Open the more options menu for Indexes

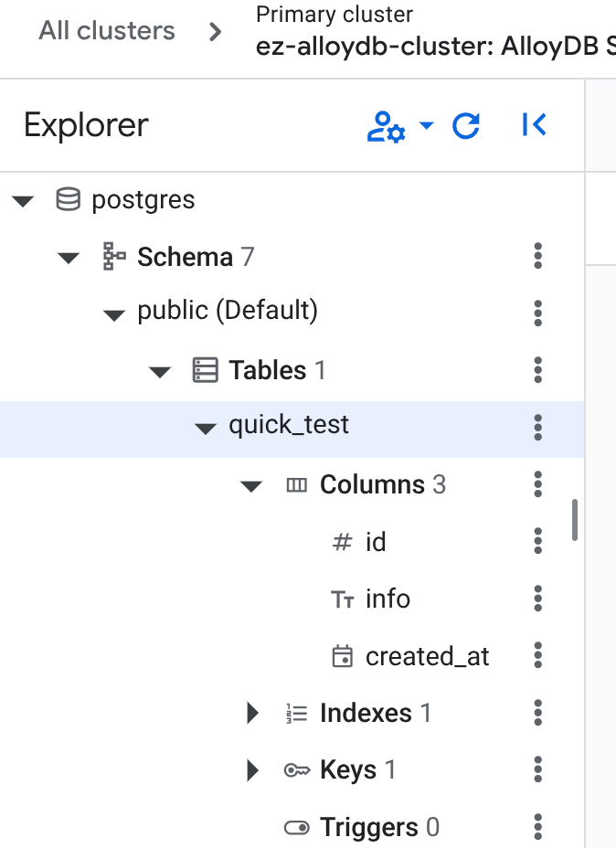pyautogui.click(x=538, y=713)
